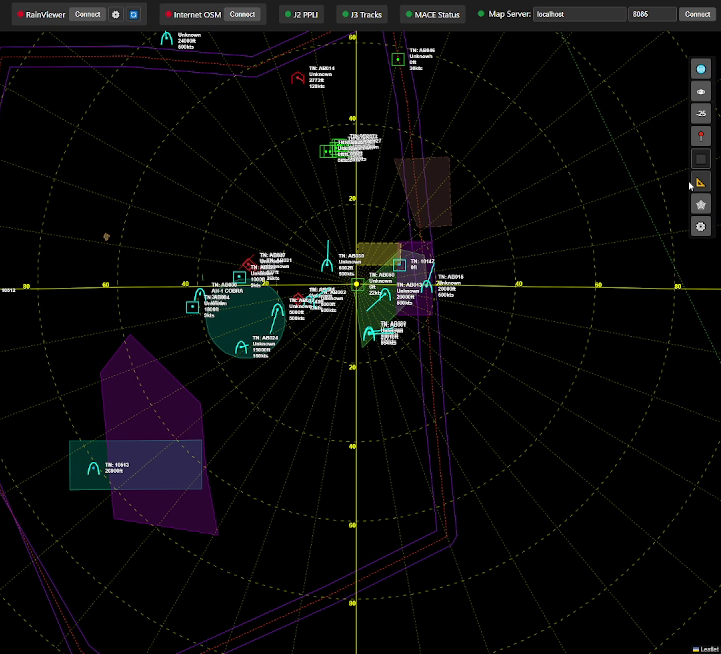Open map settings gear in side toolbar
The image size is (721, 654).
701,227
